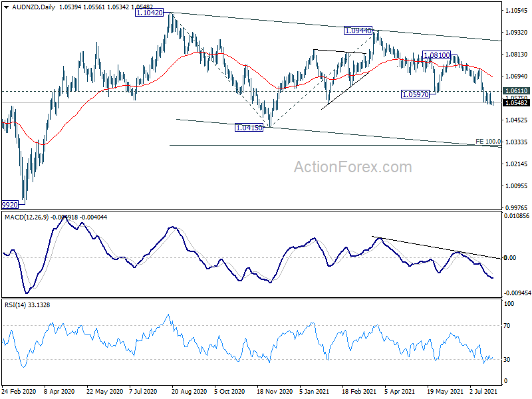Viewport: 532px width, 399px height.
Task: Click the 24 Feb 2020 date marker
Action: click(19, 391)
